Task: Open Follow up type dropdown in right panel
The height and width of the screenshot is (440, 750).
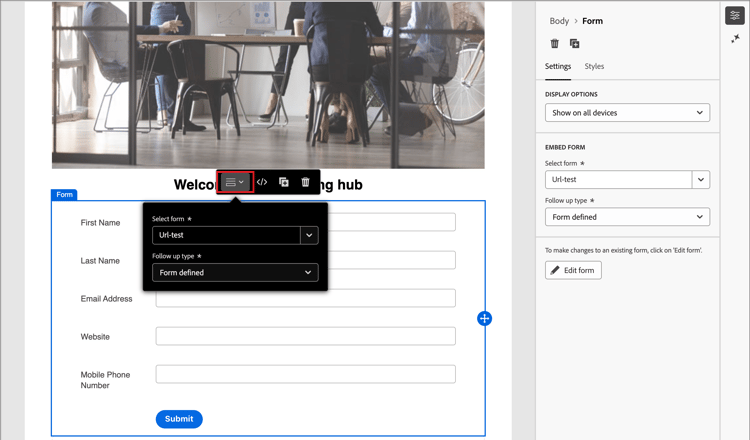Action: [627, 217]
